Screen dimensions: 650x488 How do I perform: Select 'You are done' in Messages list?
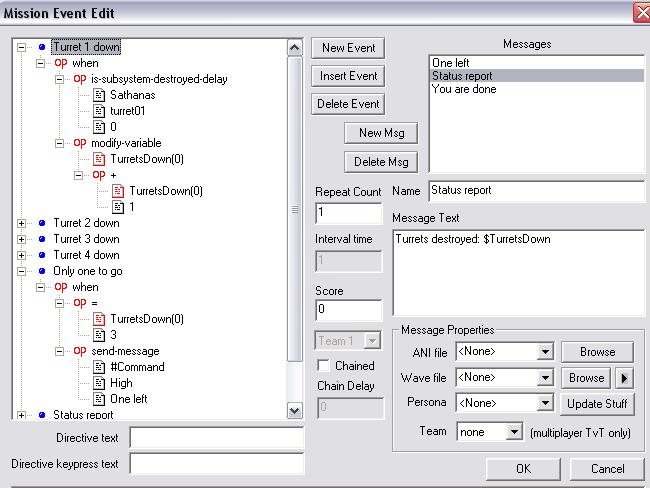tap(463, 89)
